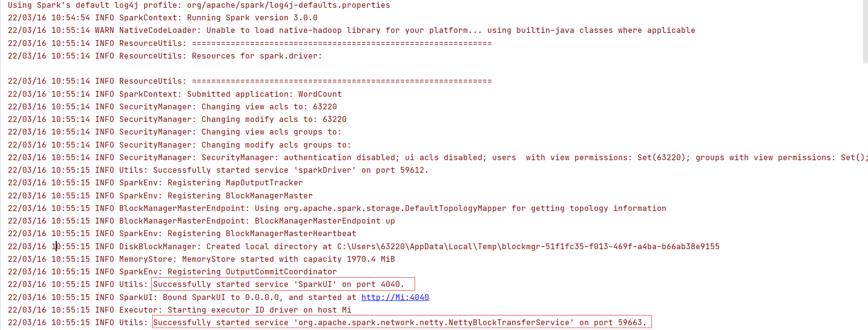Image resolution: width=868 pixels, height=330 pixels.
Task: Open the http://Mi:4040 SparkUI link
Action: click(395, 297)
